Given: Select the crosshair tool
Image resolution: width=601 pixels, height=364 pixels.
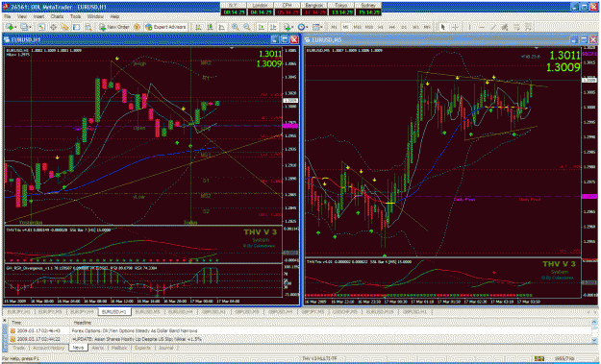Looking at the screenshot, I should click(x=455, y=27).
